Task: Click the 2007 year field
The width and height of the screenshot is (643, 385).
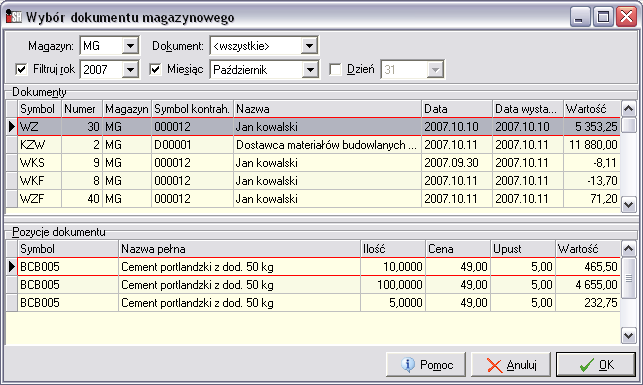Action: [101, 69]
